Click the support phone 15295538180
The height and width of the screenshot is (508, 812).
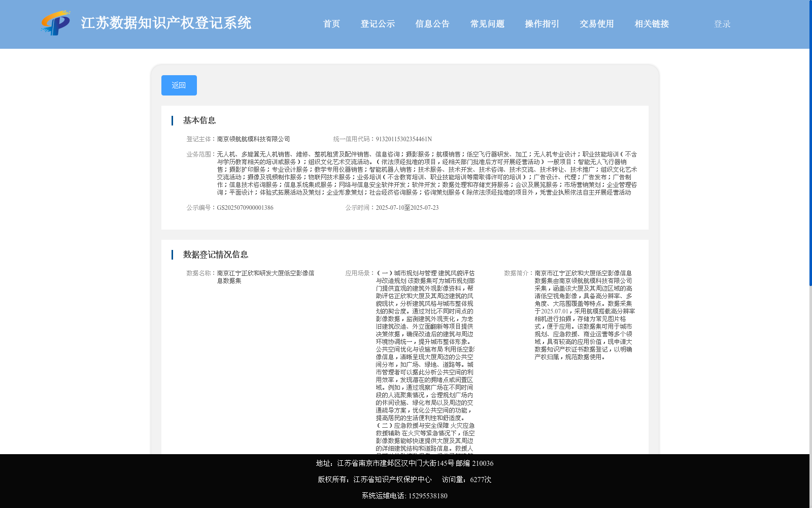[x=428, y=496]
